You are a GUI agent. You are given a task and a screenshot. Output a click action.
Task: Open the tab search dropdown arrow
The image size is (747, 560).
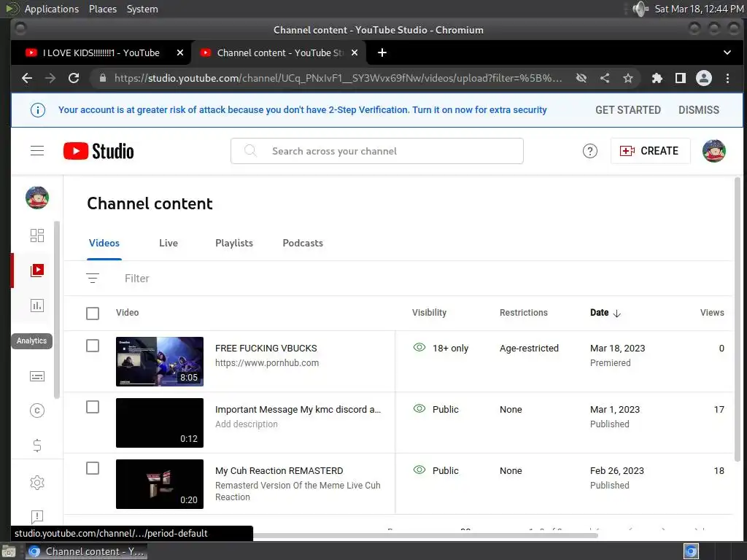[727, 52]
